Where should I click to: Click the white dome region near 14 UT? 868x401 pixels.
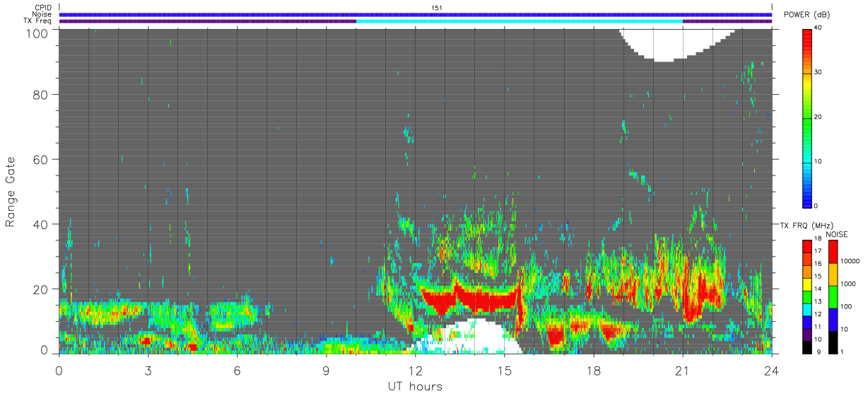[477, 338]
